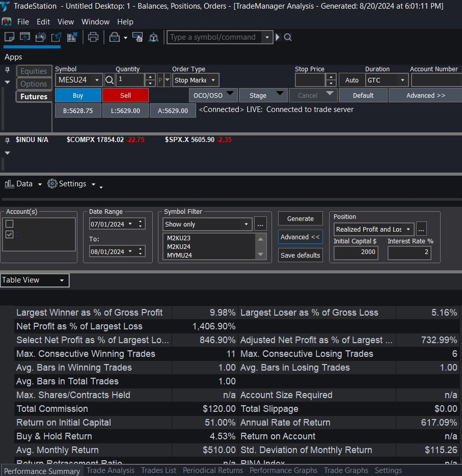The height and width of the screenshot is (476, 462).
Task: Switch to the Periodical Returns tab
Action: pyautogui.click(x=213, y=470)
